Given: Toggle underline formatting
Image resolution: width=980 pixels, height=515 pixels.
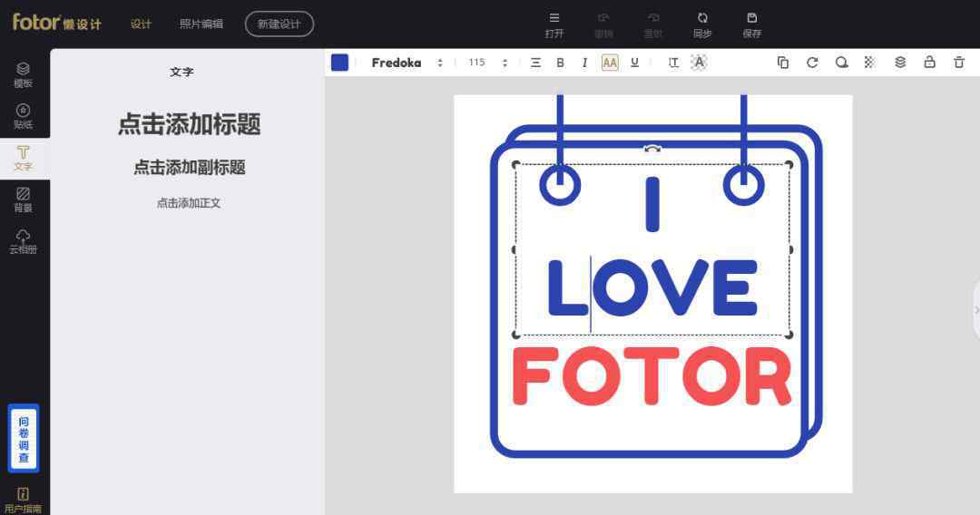Looking at the screenshot, I should (x=634, y=63).
